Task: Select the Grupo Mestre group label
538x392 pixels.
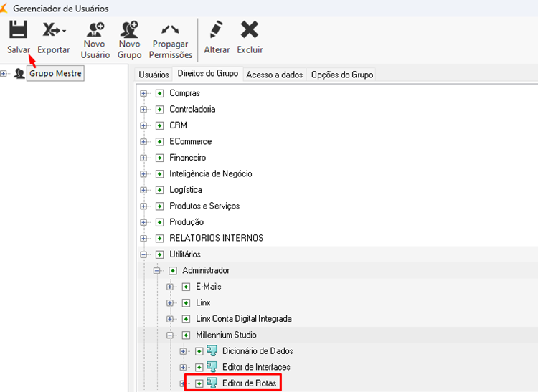Action: pyautogui.click(x=55, y=73)
